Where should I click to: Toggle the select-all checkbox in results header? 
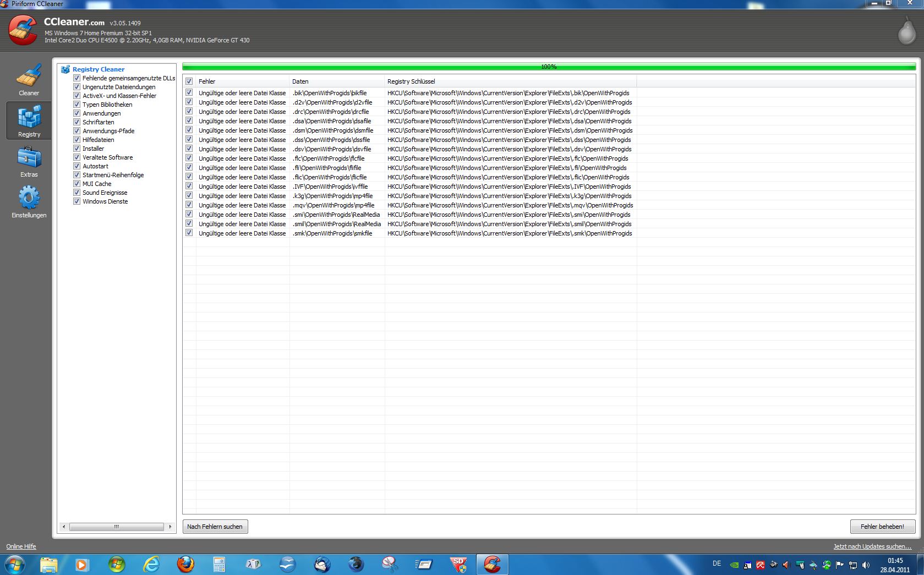coord(189,81)
